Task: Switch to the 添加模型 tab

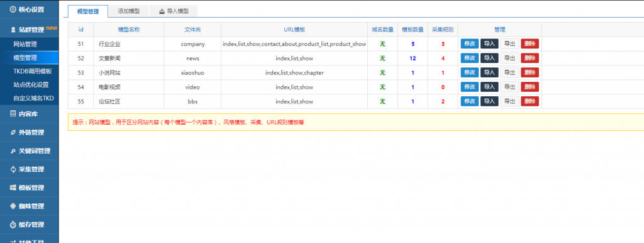Action: [x=128, y=11]
